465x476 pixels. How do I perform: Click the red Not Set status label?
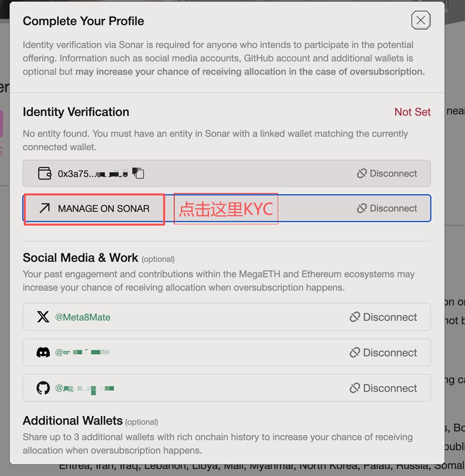412,112
